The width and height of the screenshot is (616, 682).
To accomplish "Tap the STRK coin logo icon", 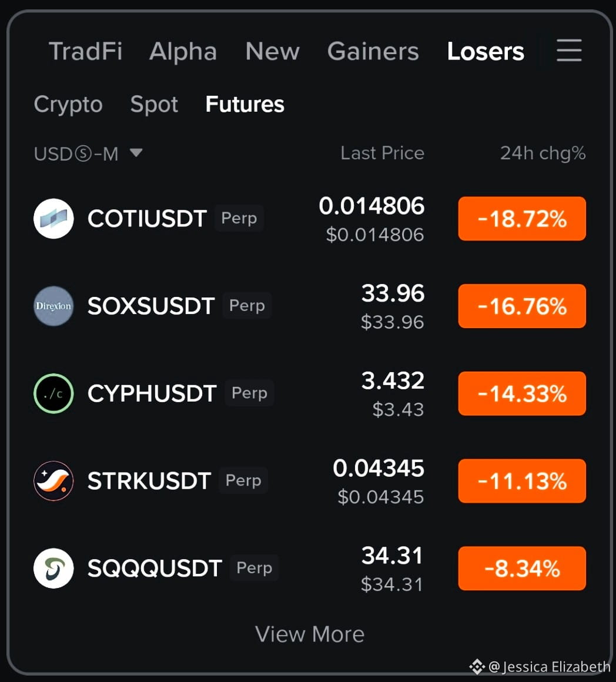I will point(53,480).
